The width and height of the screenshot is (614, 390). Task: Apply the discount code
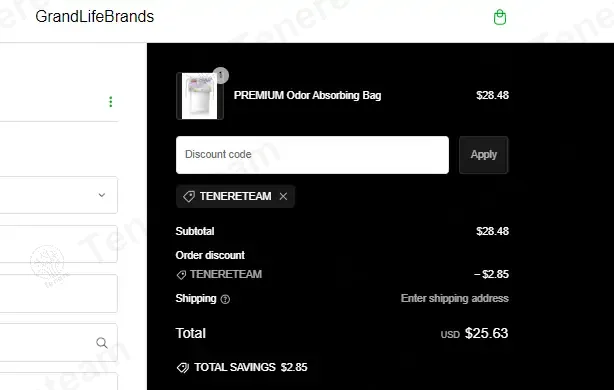click(484, 155)
